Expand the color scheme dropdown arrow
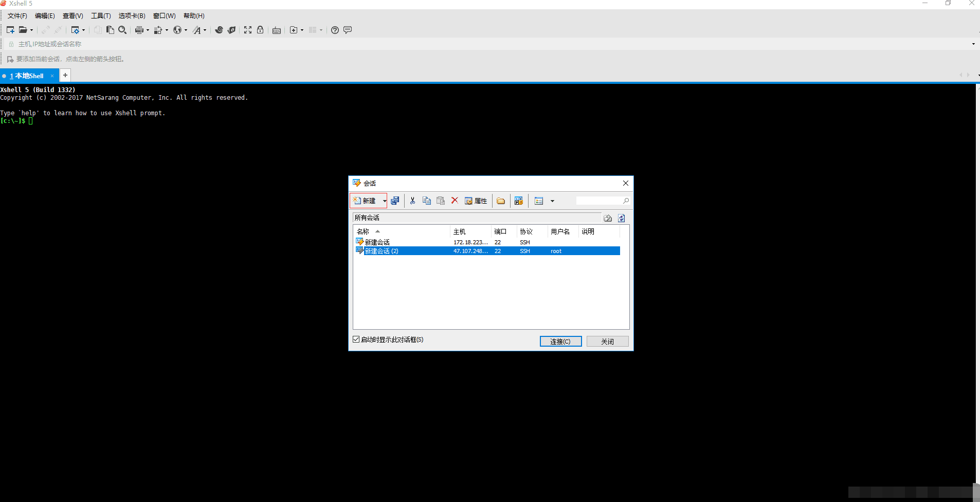The width and height of the screenshot is (980, 502). (x=167, y=30)
